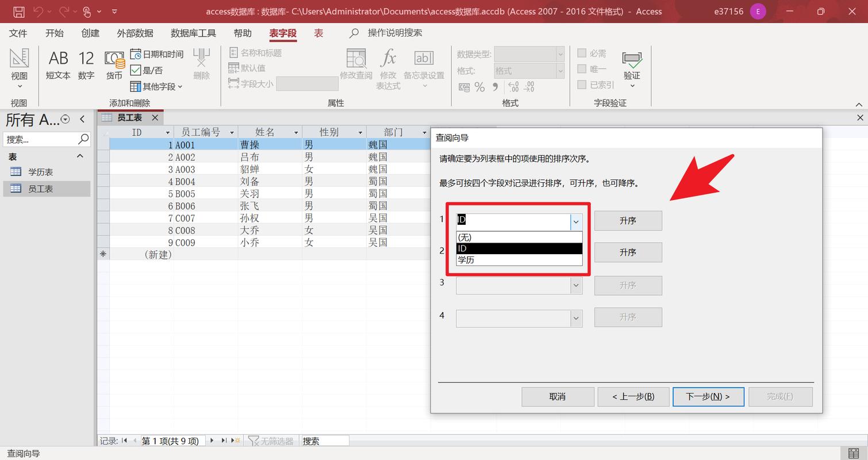Click inside the navigation pane 搜索 box
Viewport: 868px width, 460px height.
click(x=40, y=139)
